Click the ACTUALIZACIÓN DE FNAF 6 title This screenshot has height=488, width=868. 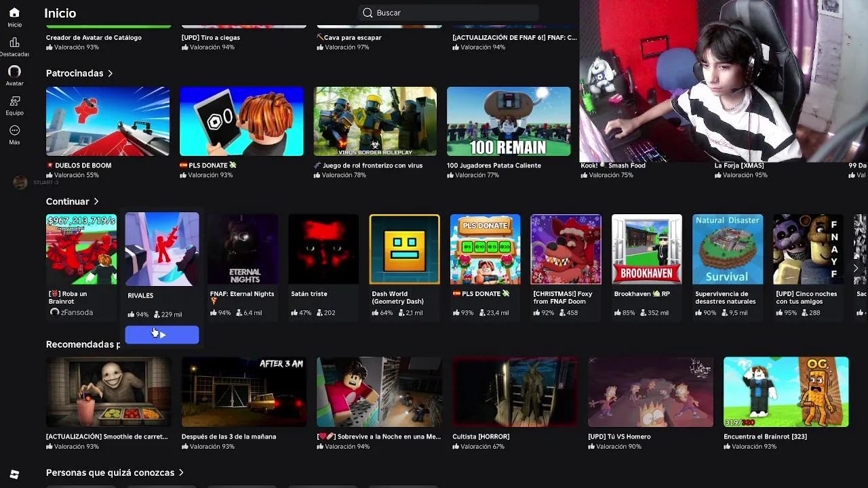(x=515, y=38)
